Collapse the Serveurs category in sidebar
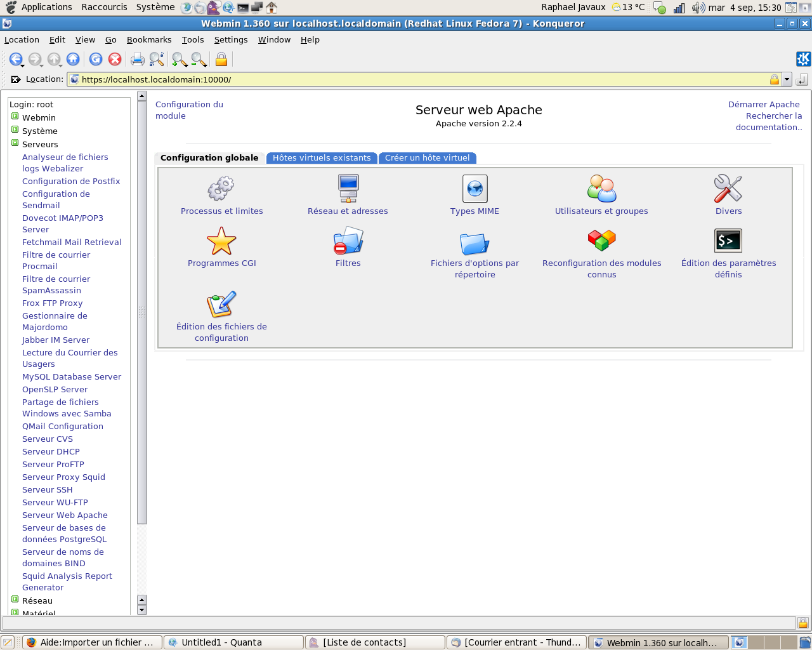The image size is (812, 650). (15, 143)
